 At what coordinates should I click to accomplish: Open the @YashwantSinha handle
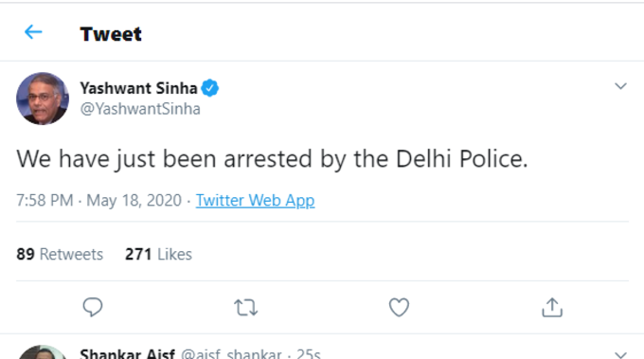point(140,109)
